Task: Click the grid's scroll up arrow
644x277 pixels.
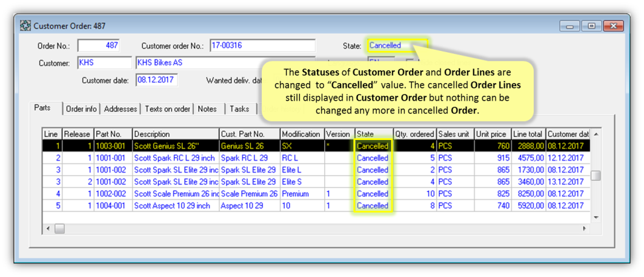Action: 596,134
